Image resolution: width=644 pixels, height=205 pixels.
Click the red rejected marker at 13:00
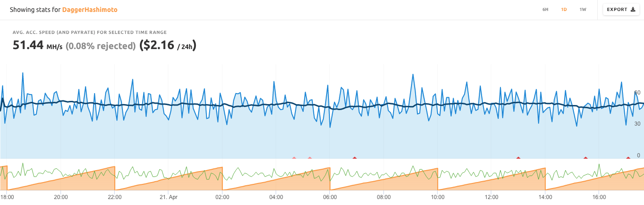[518, 158]
